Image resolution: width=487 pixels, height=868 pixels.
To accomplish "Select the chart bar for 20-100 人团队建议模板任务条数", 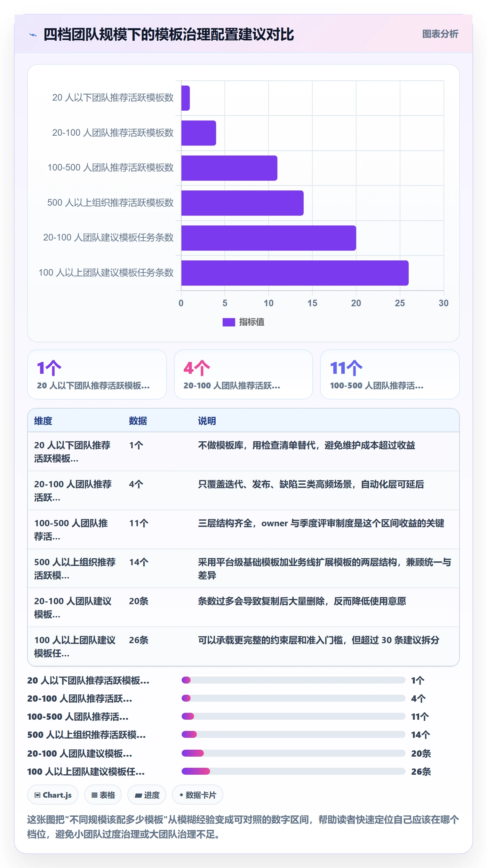I will click(269, 238).
